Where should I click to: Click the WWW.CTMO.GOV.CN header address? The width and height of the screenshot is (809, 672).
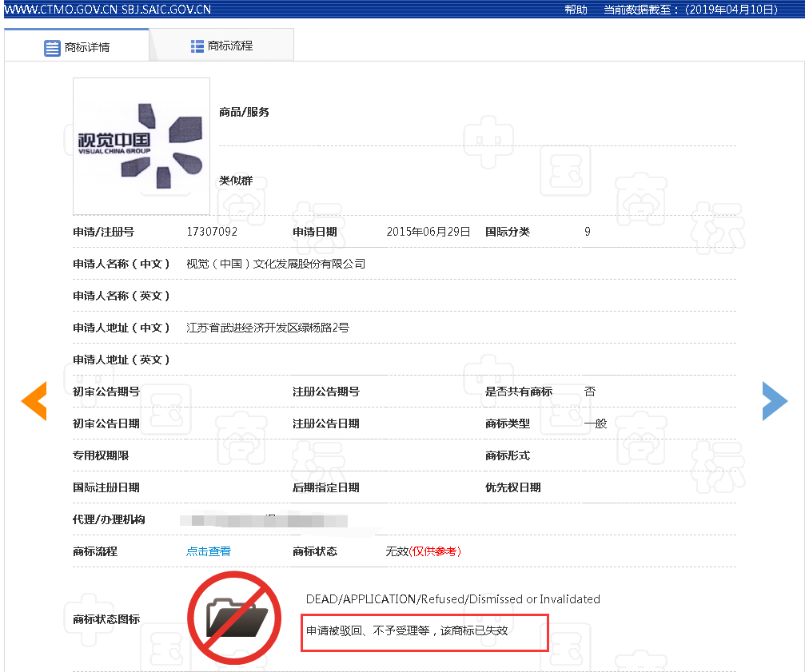[x=62, y=10]
